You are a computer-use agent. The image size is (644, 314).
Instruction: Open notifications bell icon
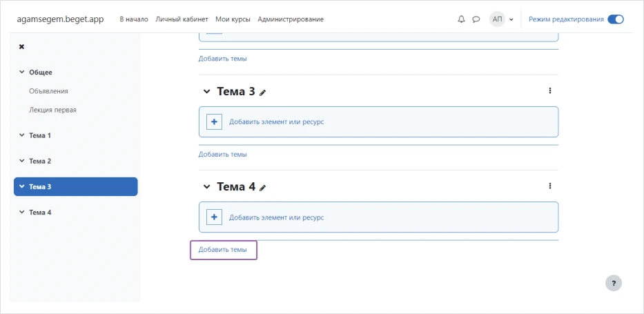461,19
